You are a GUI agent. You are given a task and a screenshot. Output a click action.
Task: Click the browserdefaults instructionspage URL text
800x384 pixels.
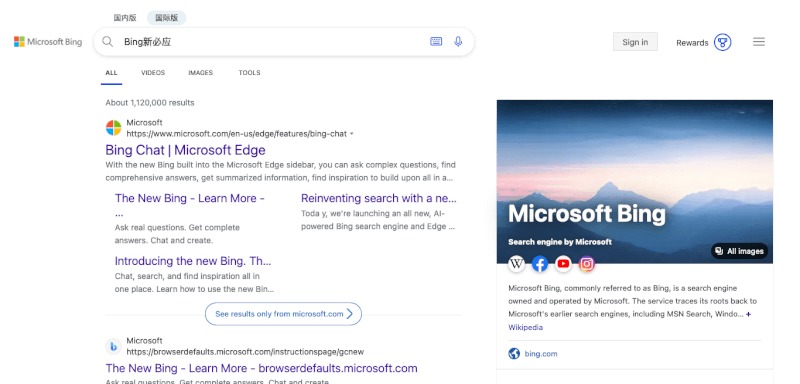(x=245, y=352)
